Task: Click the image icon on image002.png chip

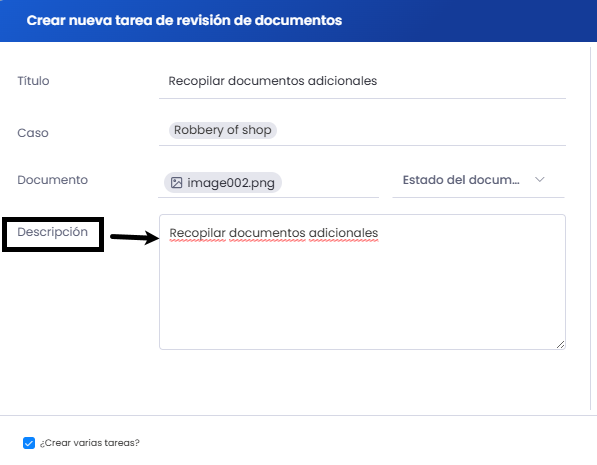Action: [x=176, y=182]
